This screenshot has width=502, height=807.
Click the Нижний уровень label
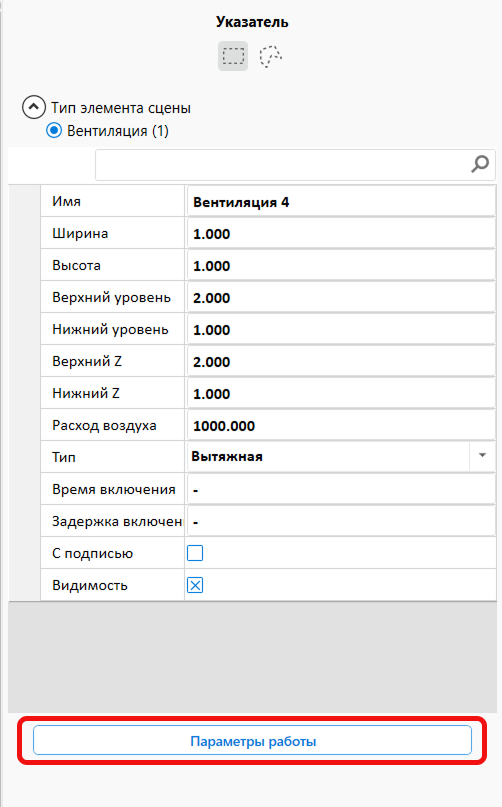click(x=110, y=329)
